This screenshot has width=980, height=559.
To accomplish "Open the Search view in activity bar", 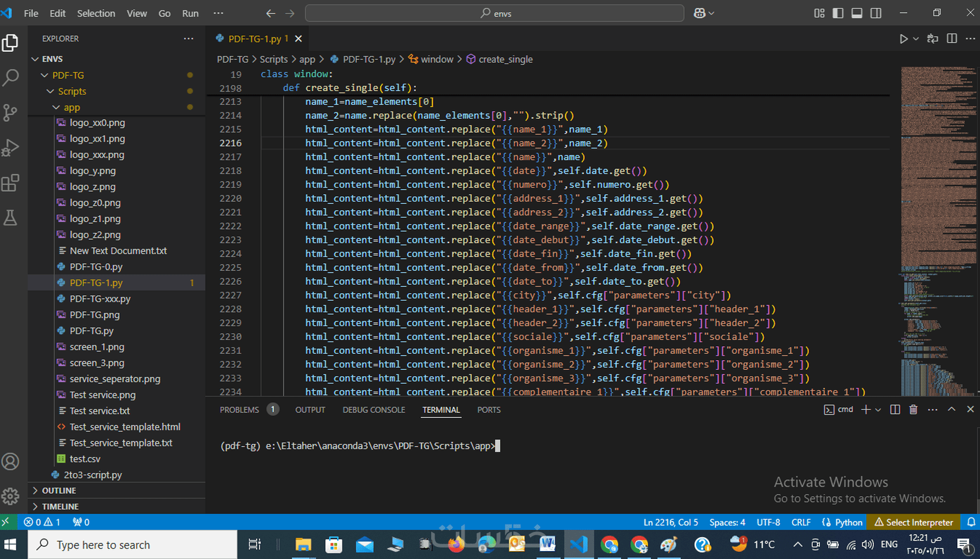I will click(x=10, y=78).
